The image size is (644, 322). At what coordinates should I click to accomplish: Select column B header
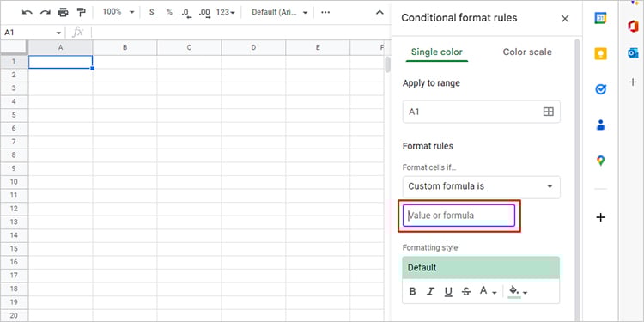coord(125,47)
